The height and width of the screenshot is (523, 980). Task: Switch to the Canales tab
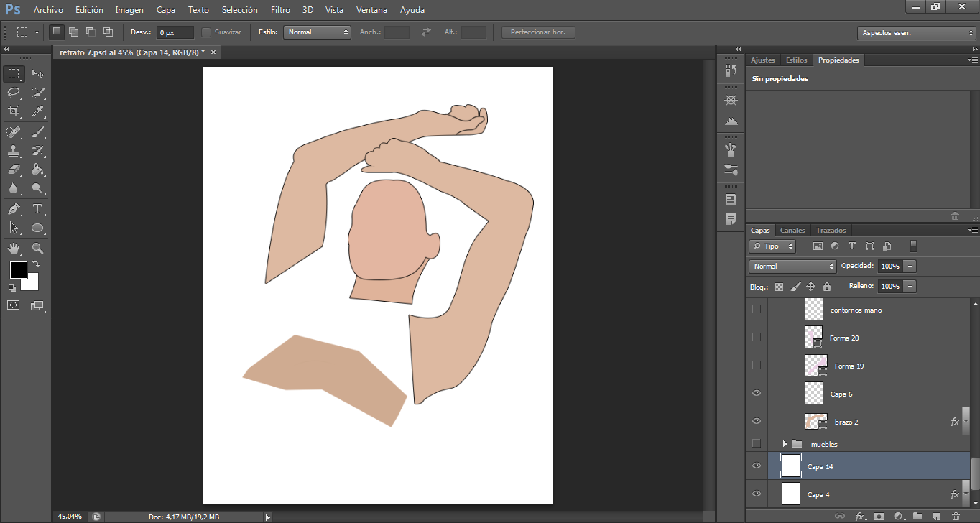(x=792, y=231)
